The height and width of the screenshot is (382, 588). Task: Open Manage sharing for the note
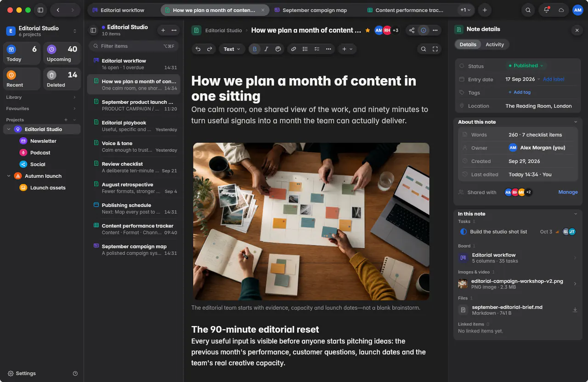click(568, 192)
